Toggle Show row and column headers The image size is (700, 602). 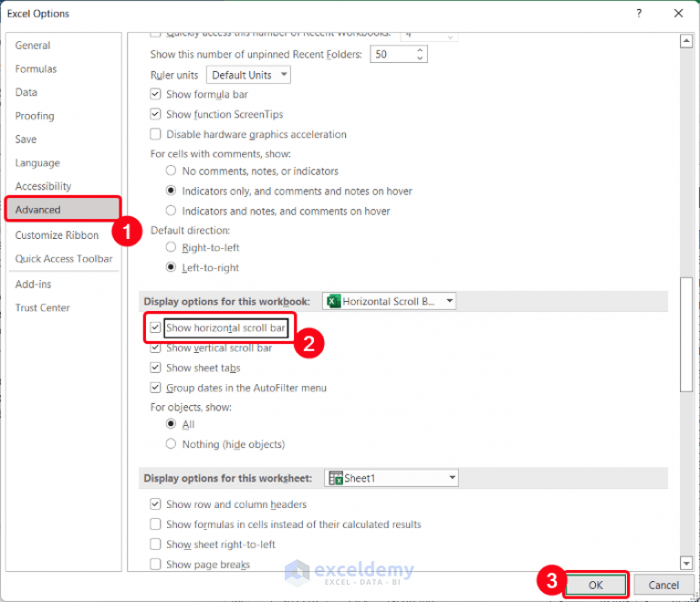155,504
